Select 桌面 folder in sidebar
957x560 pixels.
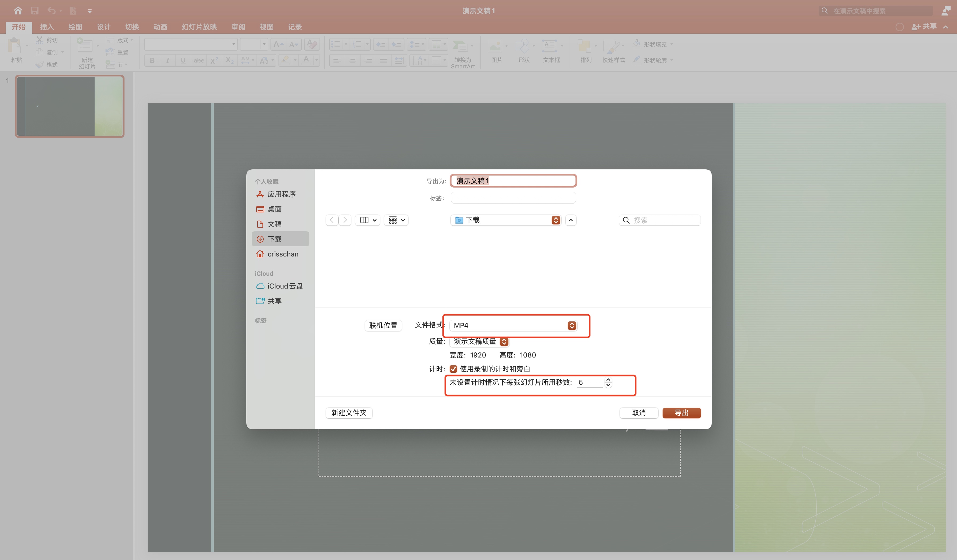tap(274, 209)
